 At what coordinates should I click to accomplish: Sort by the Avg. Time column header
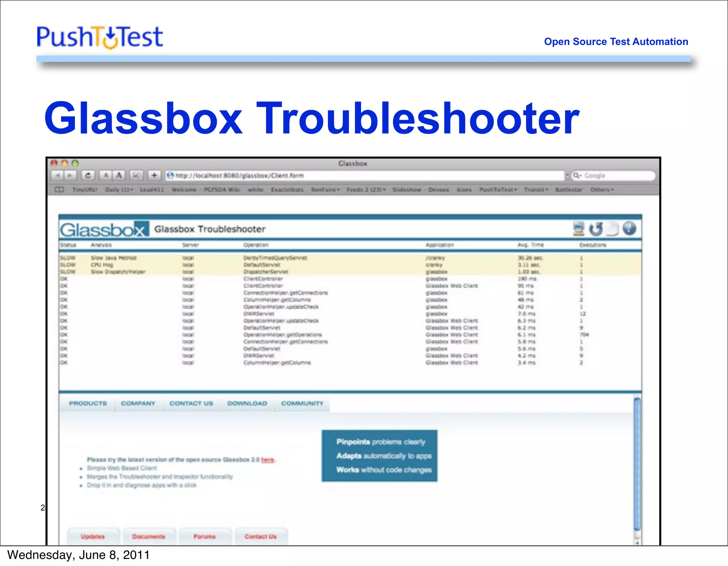click(531, 245)
